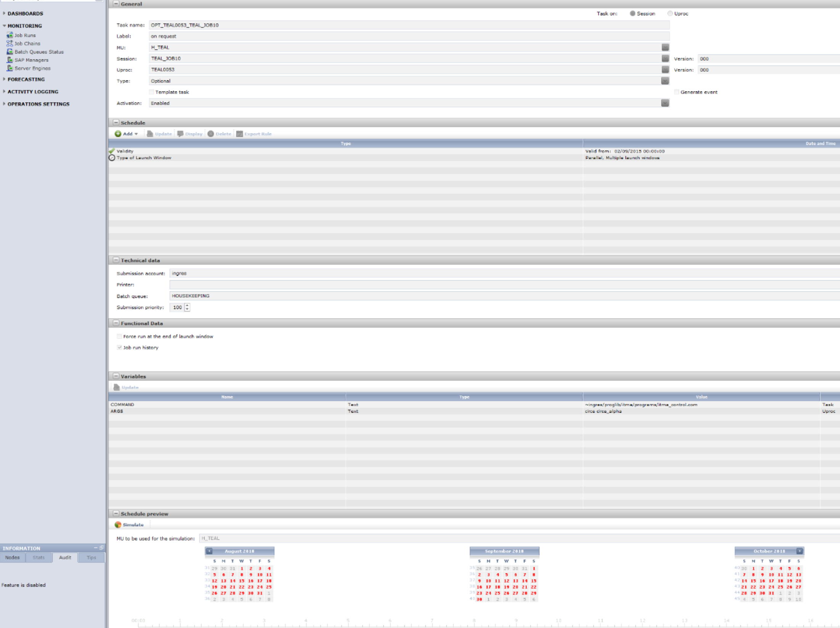Viewport: 840px width, 628px height.
Task: Open the Activation dropdown showing Enabled
Action: coord(665,103)
